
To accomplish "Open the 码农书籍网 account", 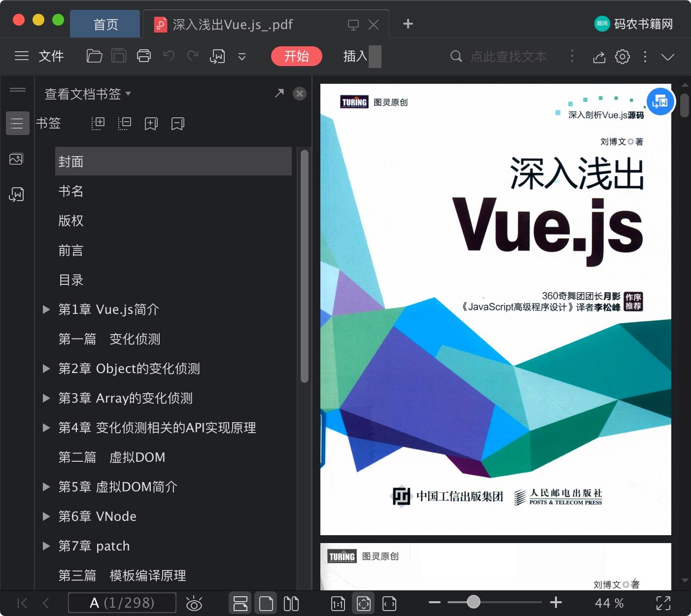I will pyautogui.click(x=634, y=24).
